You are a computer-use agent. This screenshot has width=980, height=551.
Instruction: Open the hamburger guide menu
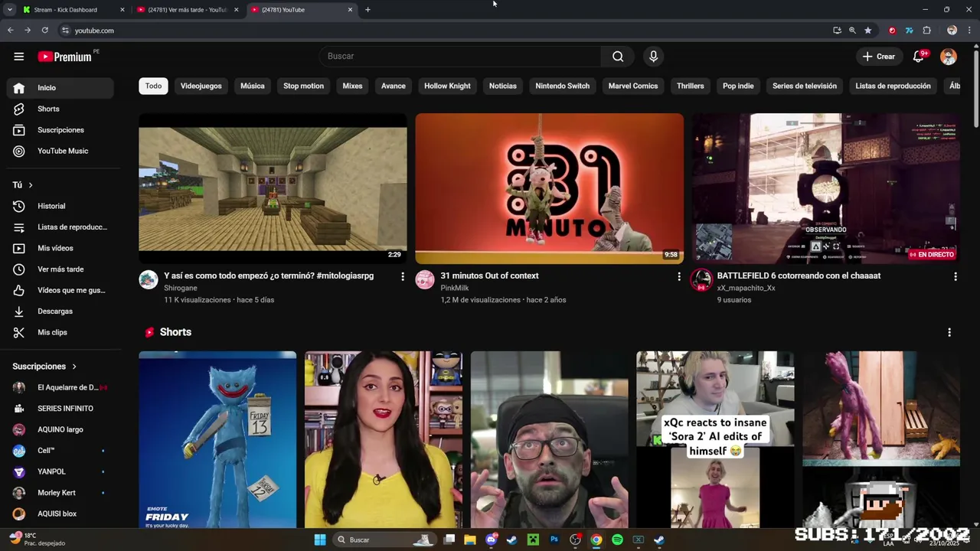point(19,57)
